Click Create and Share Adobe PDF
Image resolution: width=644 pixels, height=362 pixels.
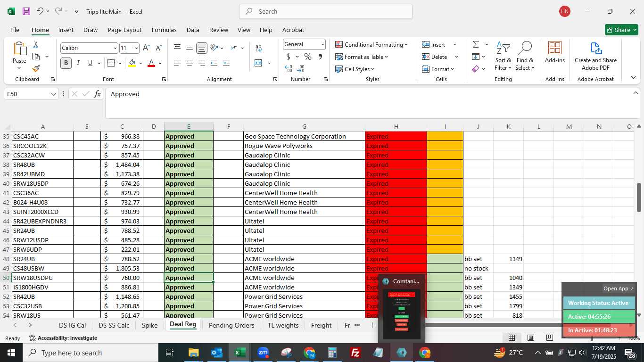click(596, 56)
